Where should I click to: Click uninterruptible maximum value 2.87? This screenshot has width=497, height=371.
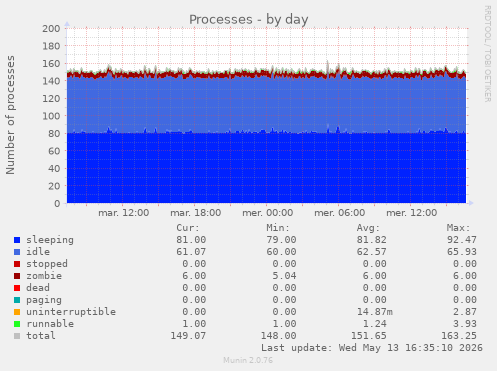[x=465, y=312]
